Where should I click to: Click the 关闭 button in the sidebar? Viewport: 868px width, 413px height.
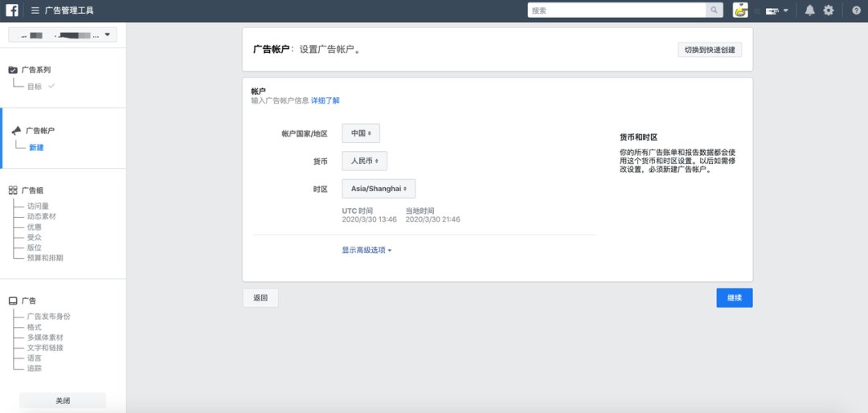pyautogui.click(x=63, y=401)
